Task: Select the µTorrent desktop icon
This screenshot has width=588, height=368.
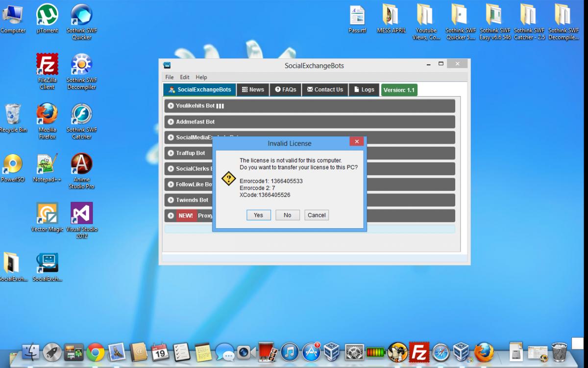Action: click(48, 20)
